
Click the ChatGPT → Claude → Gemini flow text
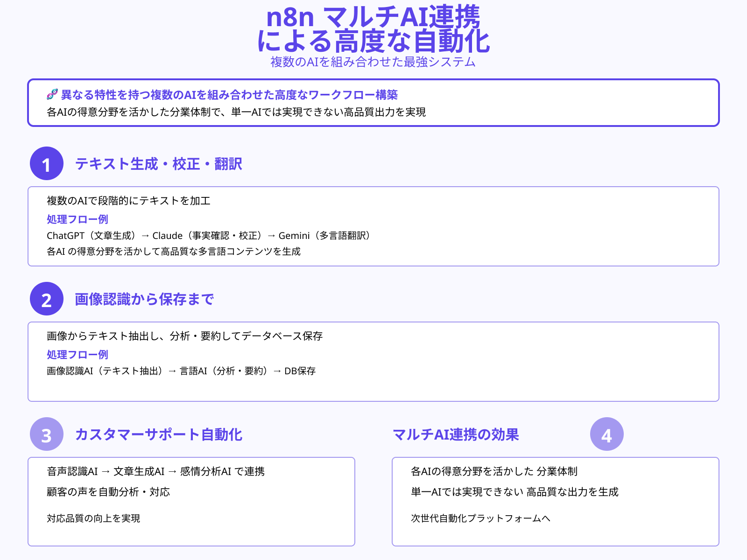pyautogui.click(x=209, y=236)
